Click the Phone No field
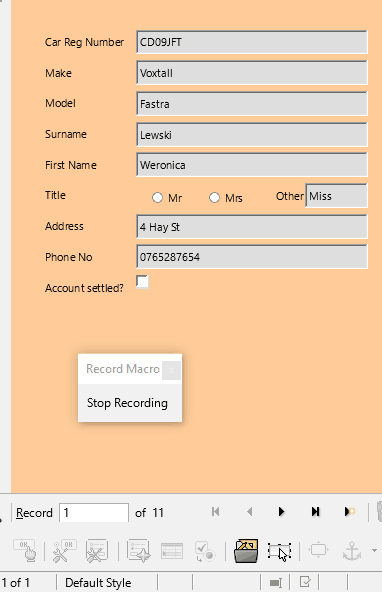Viewport: 382px width, 592px height. pyautogui.click(x=252, y=257)
